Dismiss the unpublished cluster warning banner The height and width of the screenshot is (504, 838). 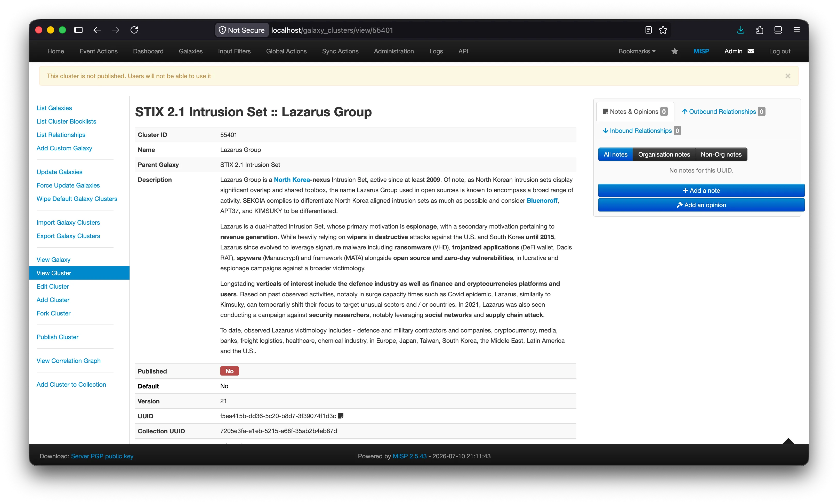point(788,76)
